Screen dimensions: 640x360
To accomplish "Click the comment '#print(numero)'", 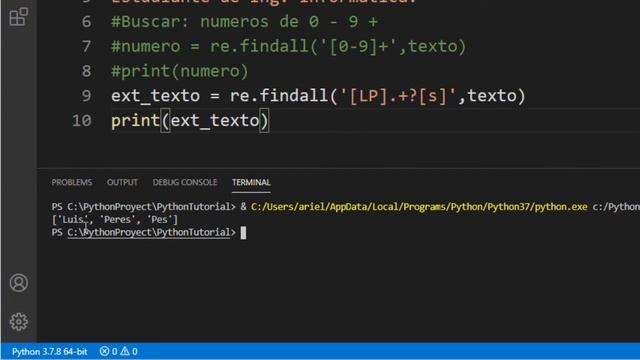I will click(x=180, y=71).
